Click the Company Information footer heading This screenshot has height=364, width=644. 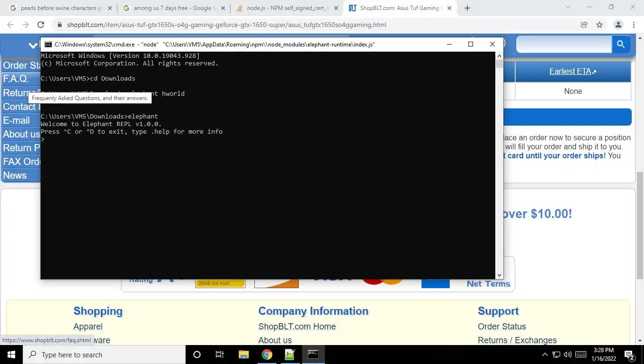313,311
